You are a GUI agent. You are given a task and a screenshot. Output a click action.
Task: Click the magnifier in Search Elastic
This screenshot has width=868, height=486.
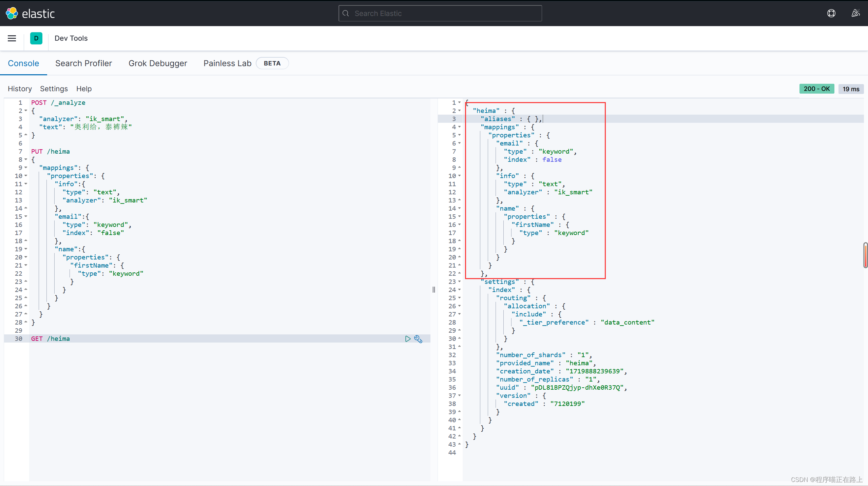tap(346, 13)
